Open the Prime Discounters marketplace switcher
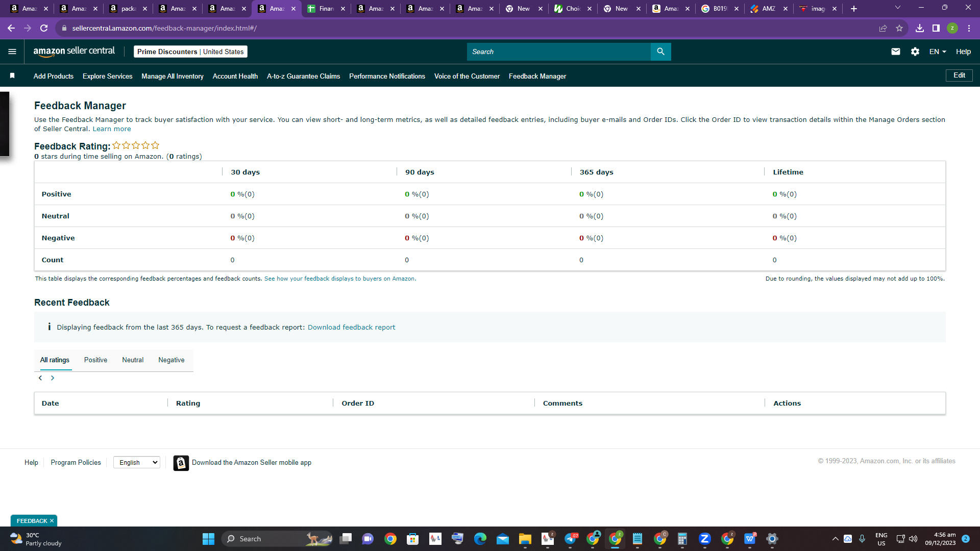 point(190,52)
